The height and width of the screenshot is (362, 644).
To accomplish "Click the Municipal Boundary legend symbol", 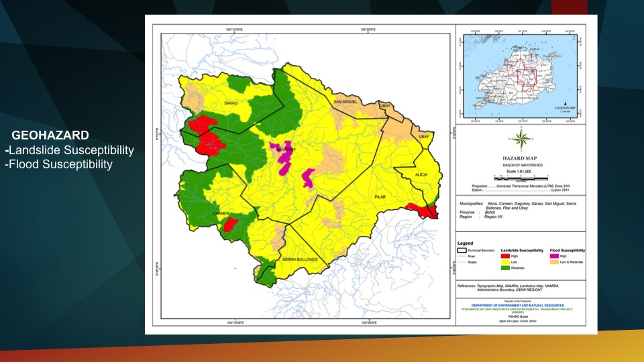I will (x=464, y=249).
